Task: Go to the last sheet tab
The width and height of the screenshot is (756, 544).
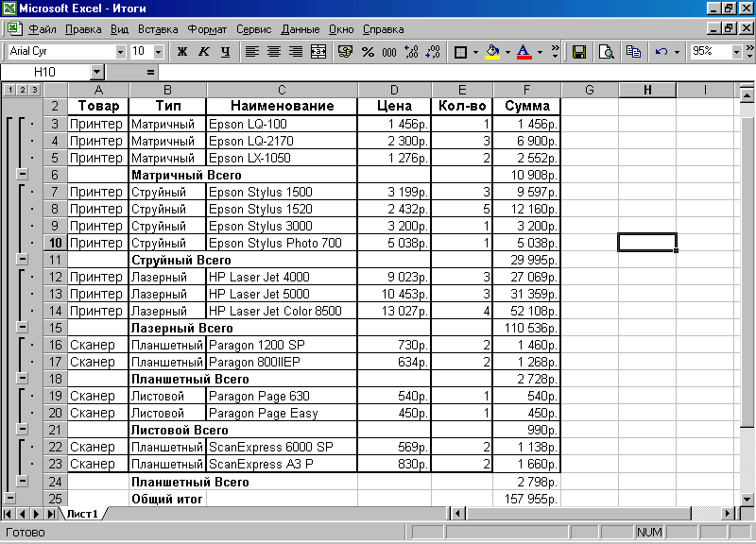Action: pyautogui.click(x=51, y=514)
